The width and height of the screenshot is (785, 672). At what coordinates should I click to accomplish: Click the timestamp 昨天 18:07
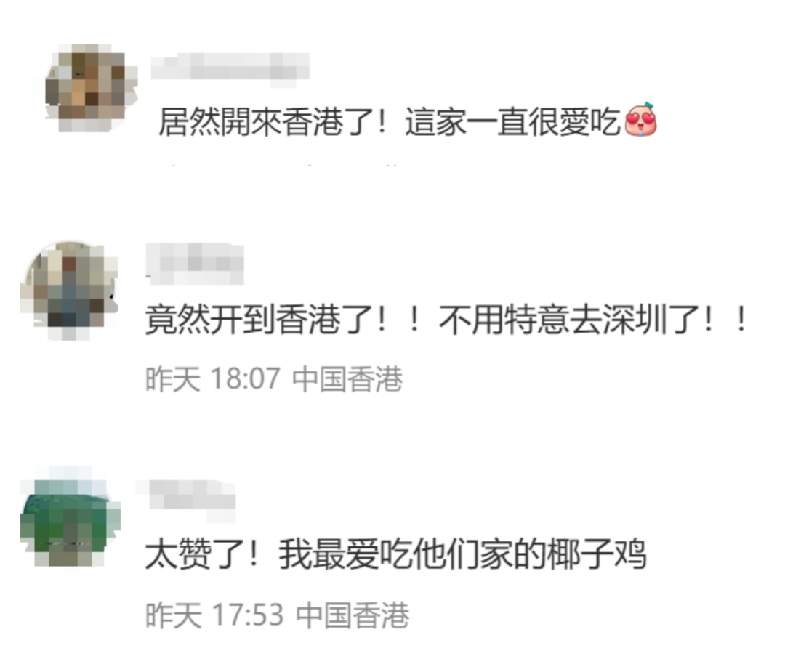pos(212,378)
